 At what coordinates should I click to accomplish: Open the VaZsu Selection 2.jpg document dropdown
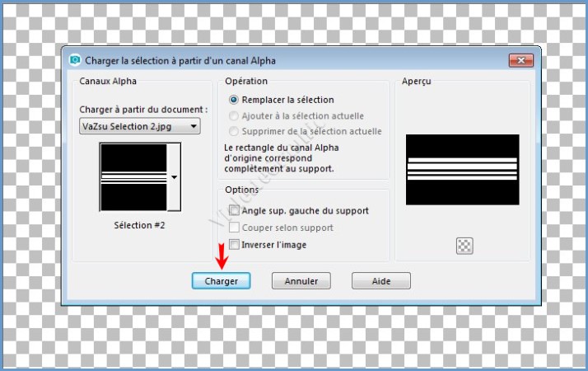coord(140,126)
